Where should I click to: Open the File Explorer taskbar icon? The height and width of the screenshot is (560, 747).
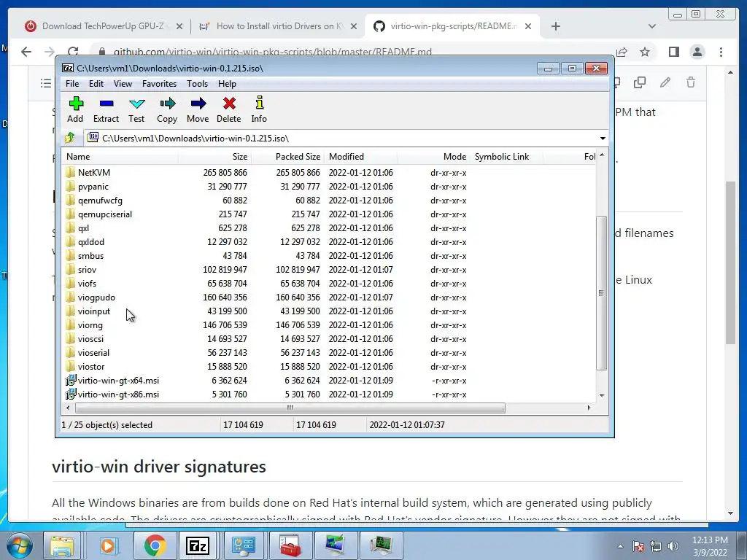tap(63, 545)
